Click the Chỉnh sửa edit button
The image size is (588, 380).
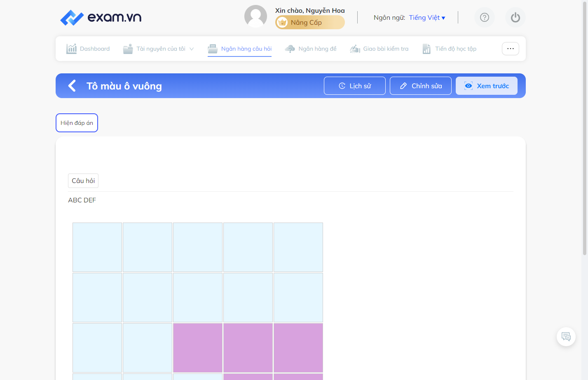click(x=421, y=86)
